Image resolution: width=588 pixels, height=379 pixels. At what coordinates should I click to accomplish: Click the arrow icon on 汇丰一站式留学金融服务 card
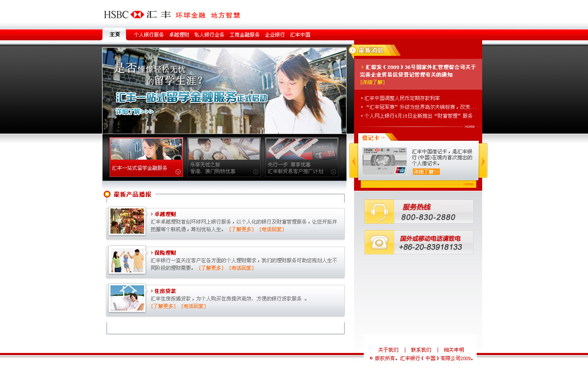(x=178, y=172)
